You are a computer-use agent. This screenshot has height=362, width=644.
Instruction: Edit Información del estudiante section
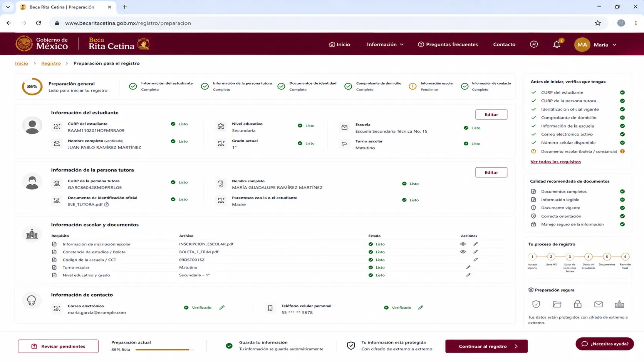[491, 115]
